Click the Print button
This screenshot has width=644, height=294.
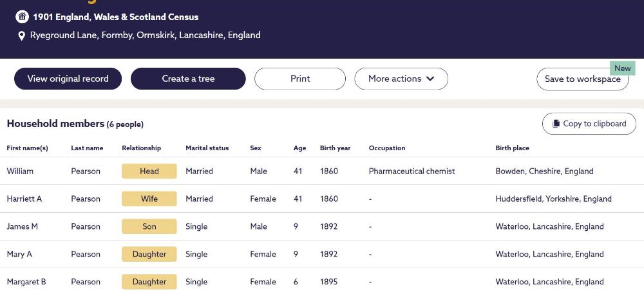(299, 79)
